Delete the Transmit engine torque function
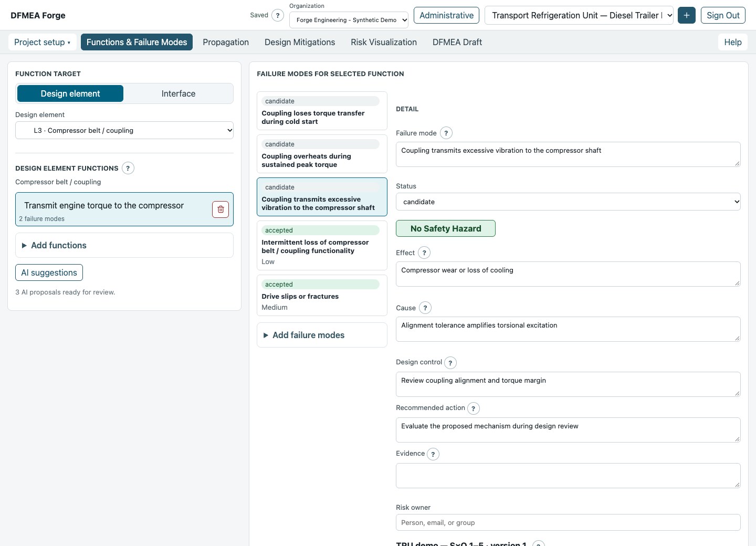The width and height of the screenshot is (756, 546). [x=220, y=209]
